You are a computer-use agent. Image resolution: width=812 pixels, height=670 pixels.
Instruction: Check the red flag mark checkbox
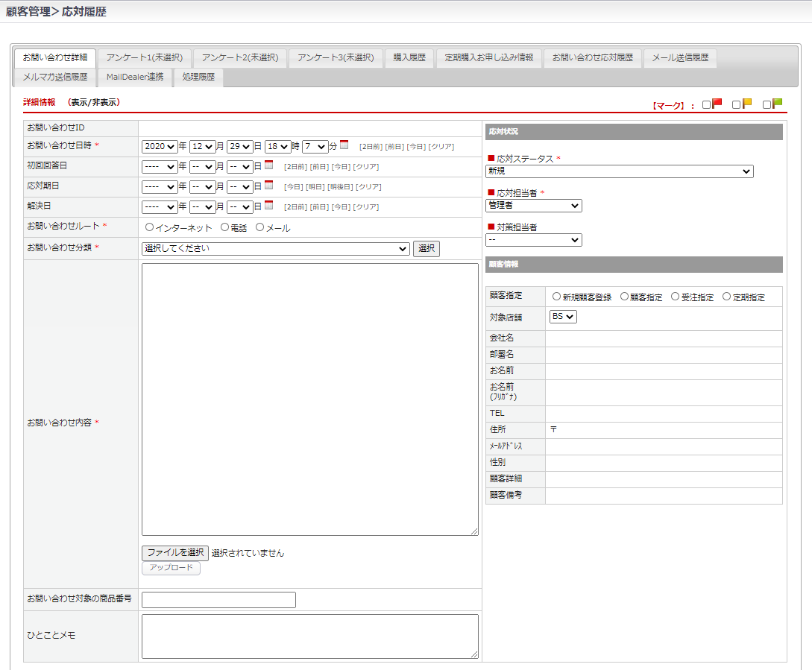click(706, 105)
